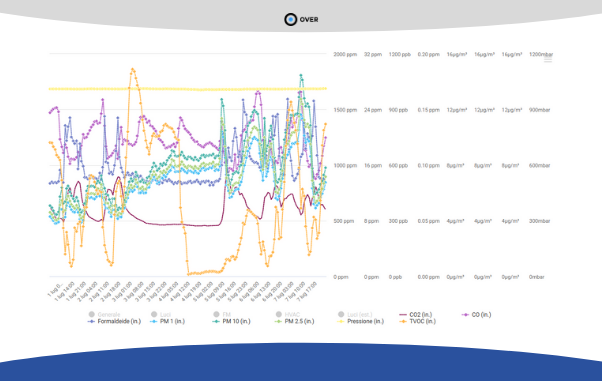
Task: Click the 0.05 ppm axis label
Action: [428, 221]
